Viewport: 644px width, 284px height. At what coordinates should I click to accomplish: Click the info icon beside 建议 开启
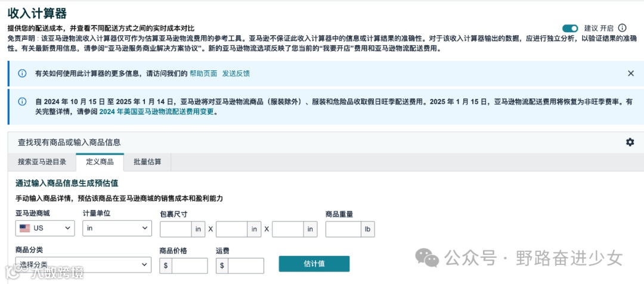[x=622, y=28]
